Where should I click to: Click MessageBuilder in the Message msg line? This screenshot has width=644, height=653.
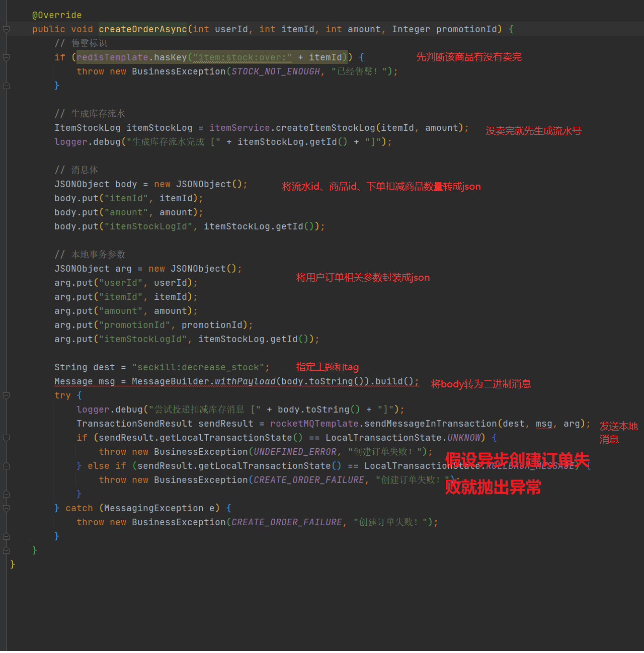pyautogui.click(x=171, y=381)
